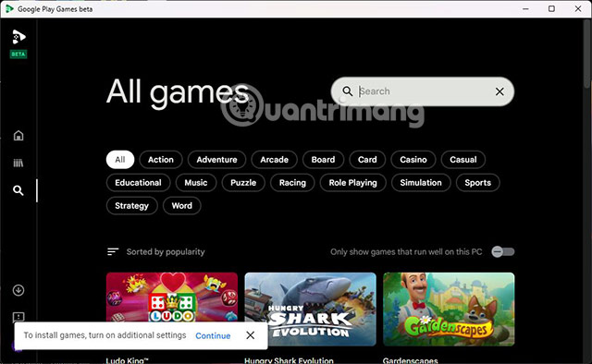Open the sort options icon
This screenshot has height=364, width=592.
[x=113, y=251]
